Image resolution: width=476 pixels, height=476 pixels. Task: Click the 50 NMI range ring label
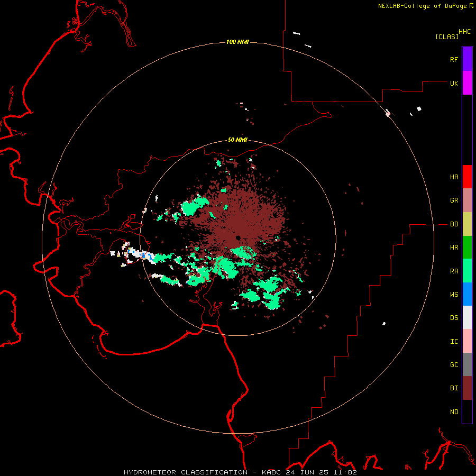(x=237, y=140)
